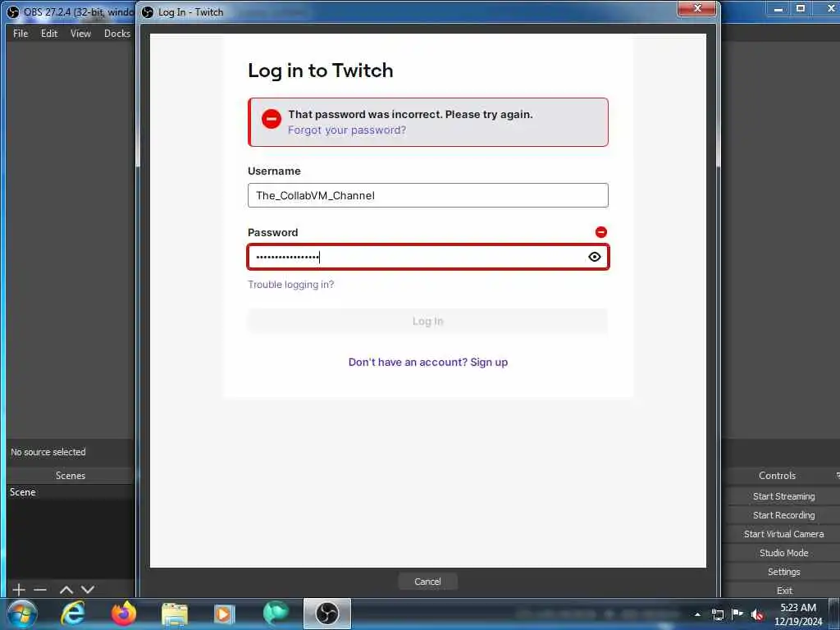Click the Scenes dock header

point(71,475)
